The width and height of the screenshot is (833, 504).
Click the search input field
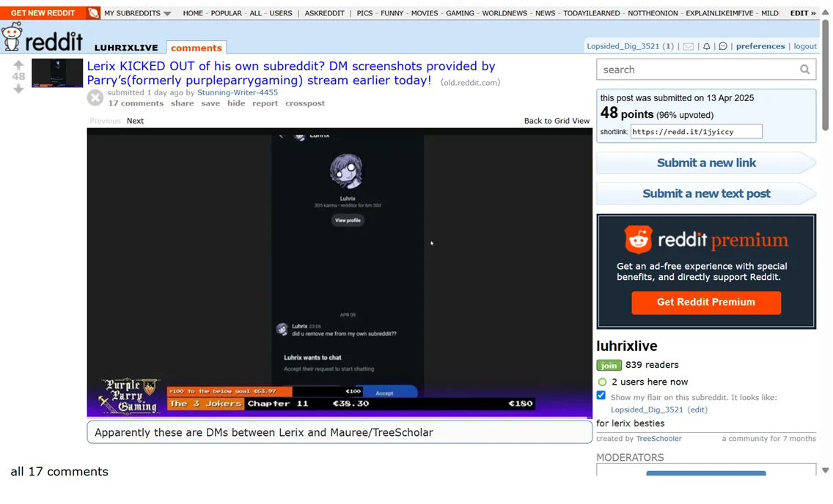(706, 70)
